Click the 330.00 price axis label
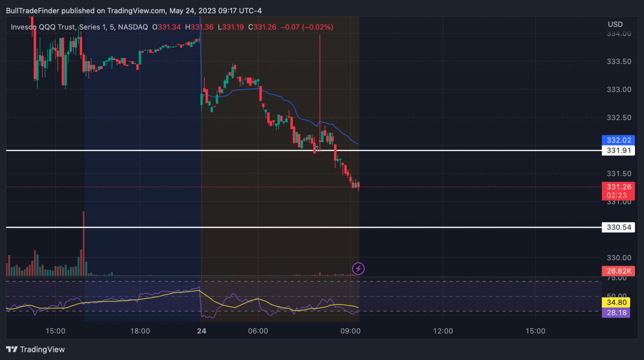This screenshot has height=360, width=644. [618, 257]
